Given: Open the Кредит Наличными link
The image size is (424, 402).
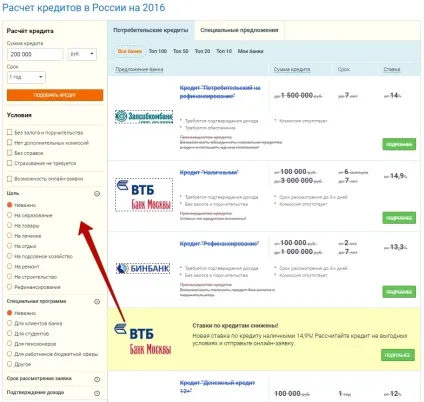Looking at the screenshot, I should point(209,172).
